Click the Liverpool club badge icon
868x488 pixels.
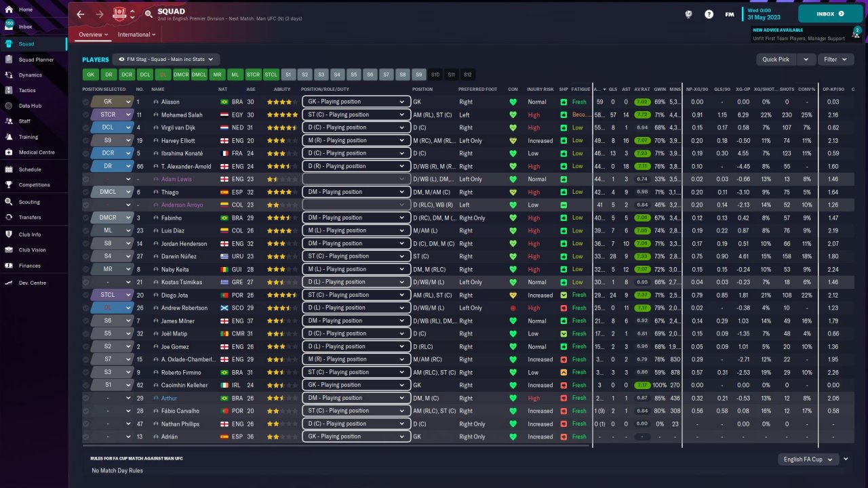[120, 14]
